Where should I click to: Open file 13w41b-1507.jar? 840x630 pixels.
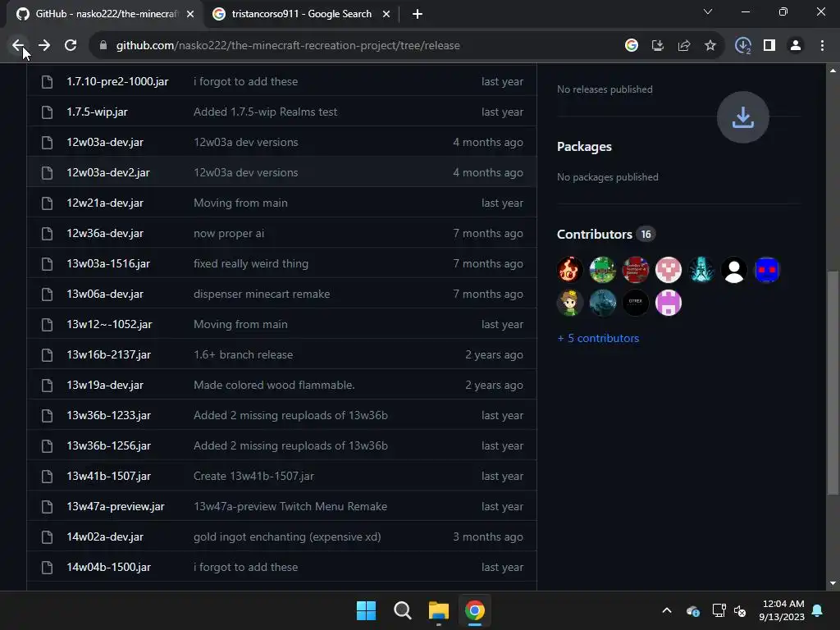[x=109, y=477]
